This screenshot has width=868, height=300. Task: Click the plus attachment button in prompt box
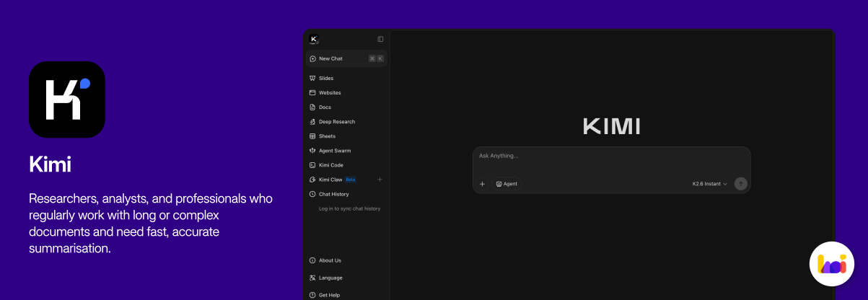point(483,184)
